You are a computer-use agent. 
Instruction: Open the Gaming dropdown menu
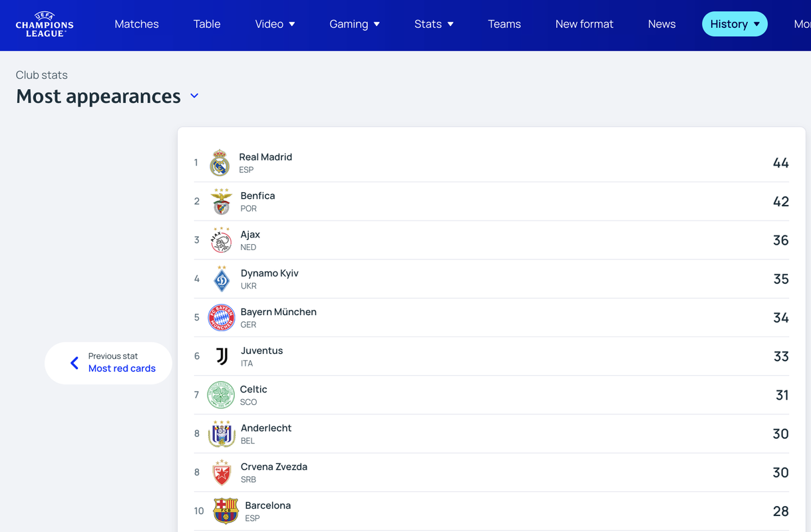pos(355,24)
